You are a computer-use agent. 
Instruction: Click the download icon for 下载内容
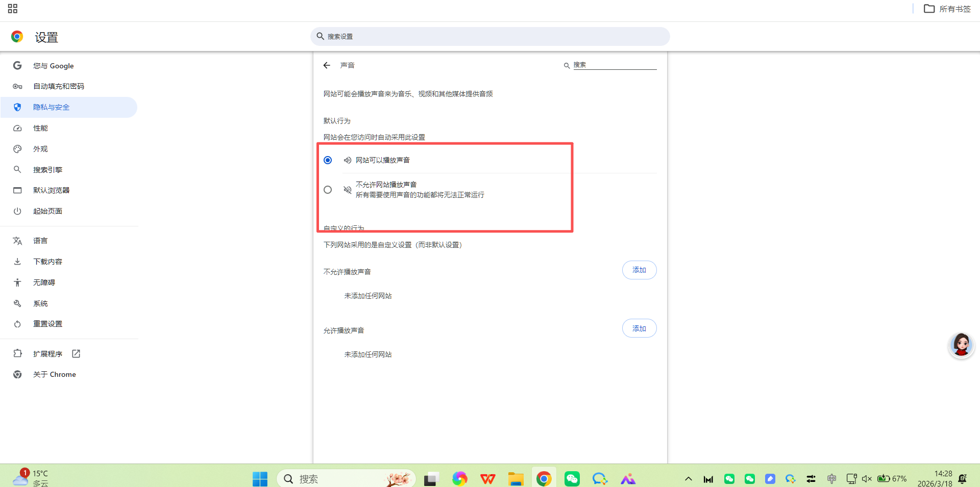pyautogui.click(x=17, y=262)
